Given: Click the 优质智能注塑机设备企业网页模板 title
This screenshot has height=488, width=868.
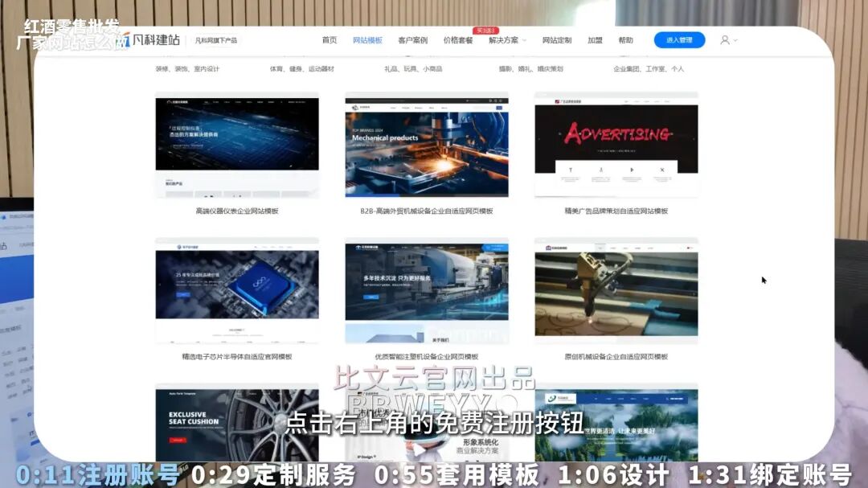Looking at the screenshot, I should pos(427,357).
